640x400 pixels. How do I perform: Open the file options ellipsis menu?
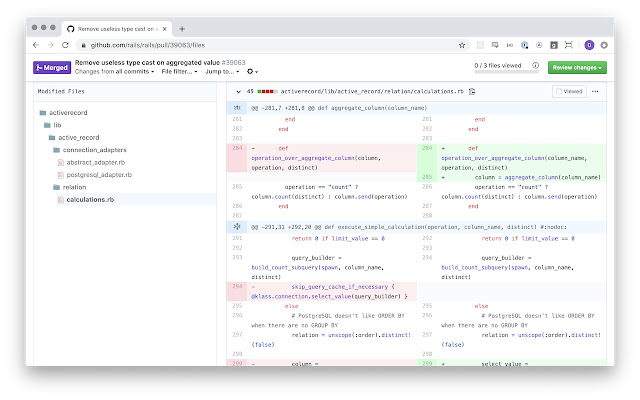pyautogui.click(x=596, y=90)
